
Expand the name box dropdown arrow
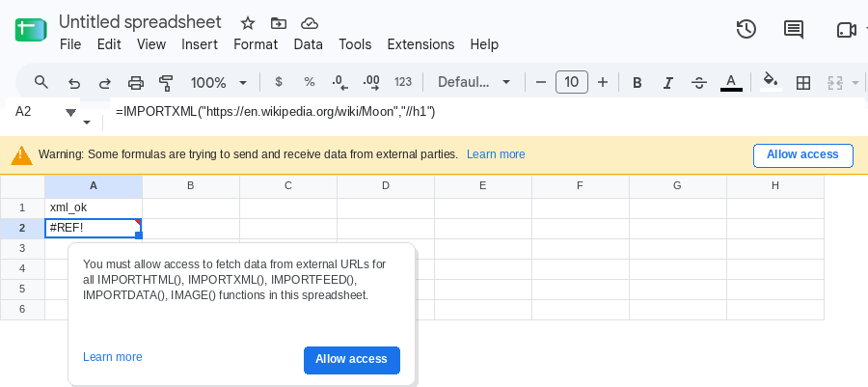[70, 113]
